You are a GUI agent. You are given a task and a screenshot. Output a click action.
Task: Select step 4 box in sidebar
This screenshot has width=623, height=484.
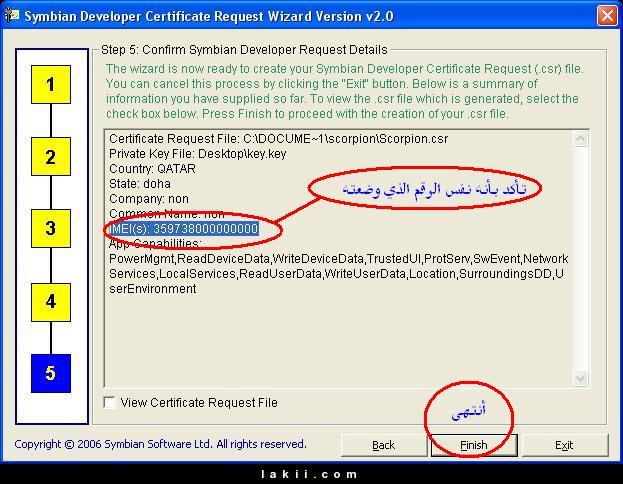click(x=51, y=302)
